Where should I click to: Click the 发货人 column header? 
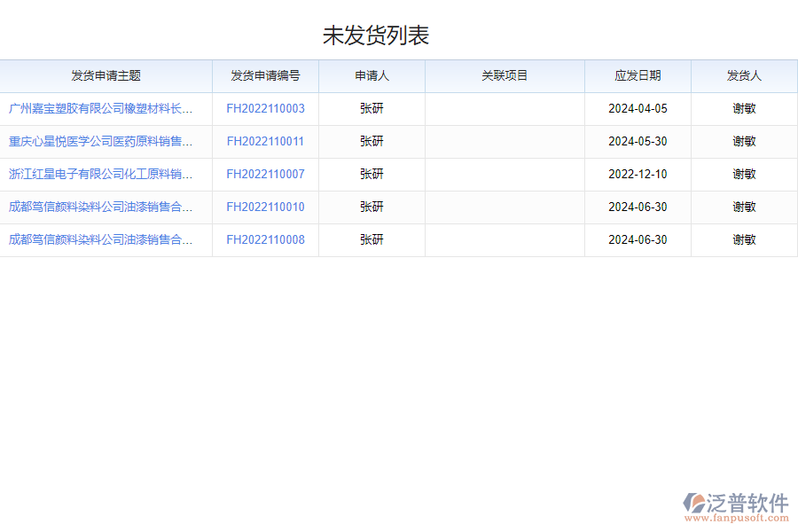(x=744, y=76)
